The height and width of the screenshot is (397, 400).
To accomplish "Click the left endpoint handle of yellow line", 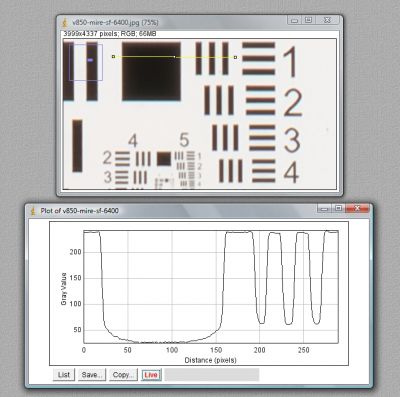I will [113, 57].
